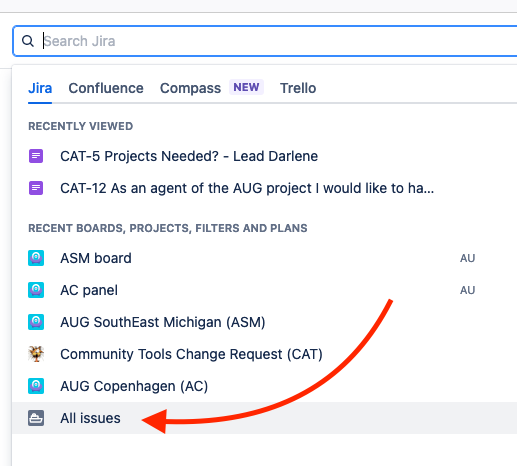
Task: Click the AUG Copenhagen project icon
Action: pyautogui.click(x=36, y=386)
